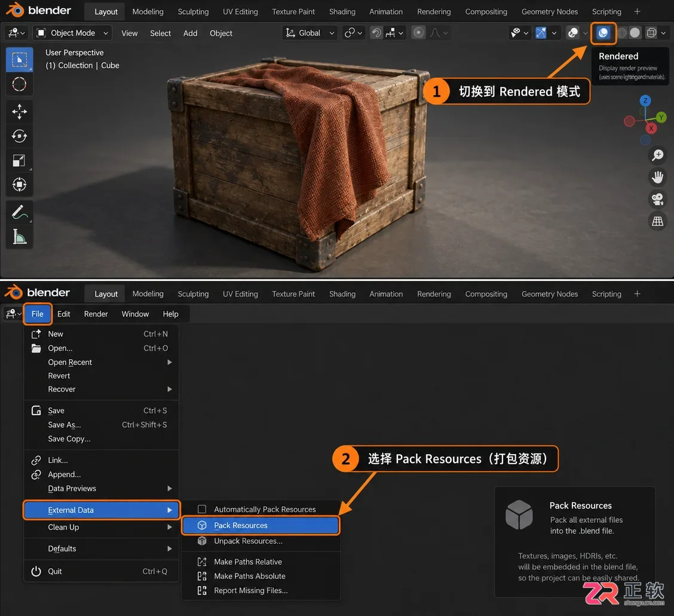Click the Blender logo in the upper window
The width and height of the screenshot is (674, 616).
[x=16, y=10]
